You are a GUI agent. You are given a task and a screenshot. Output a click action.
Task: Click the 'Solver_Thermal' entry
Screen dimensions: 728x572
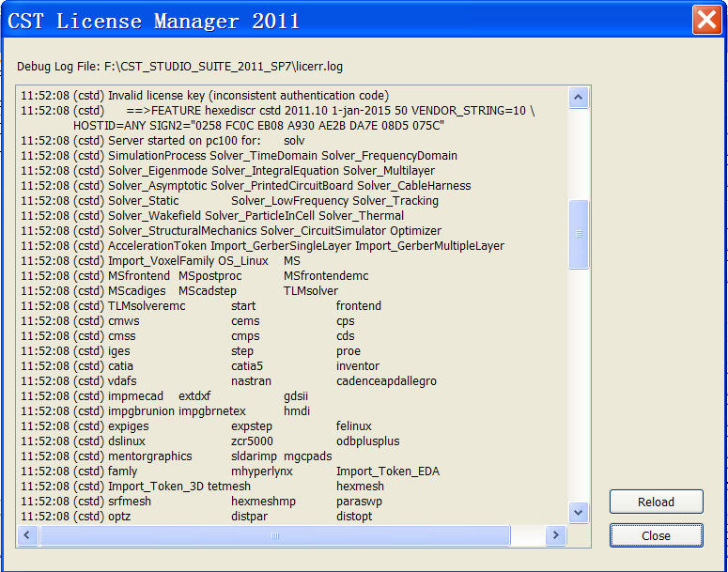pyautogui.click(x=361, y=216)
